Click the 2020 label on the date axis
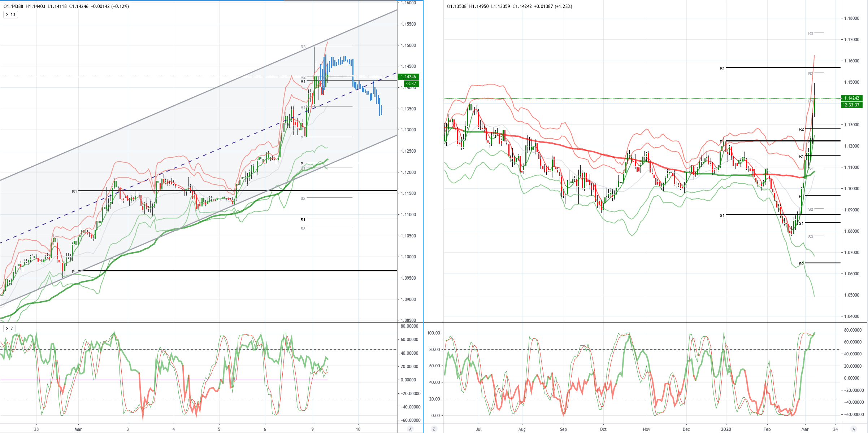This screenshot has height=433, width=868. point(726,429)
